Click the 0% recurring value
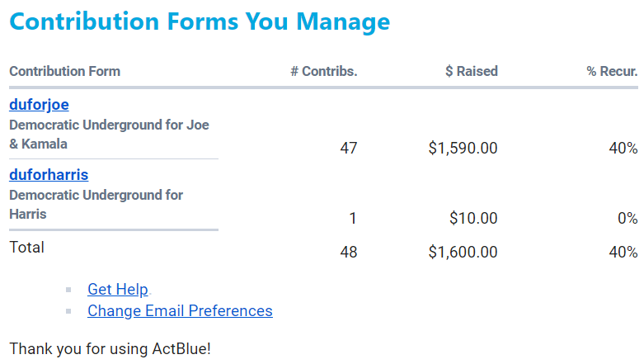644x364 pixels. click(x=628, y=219)
